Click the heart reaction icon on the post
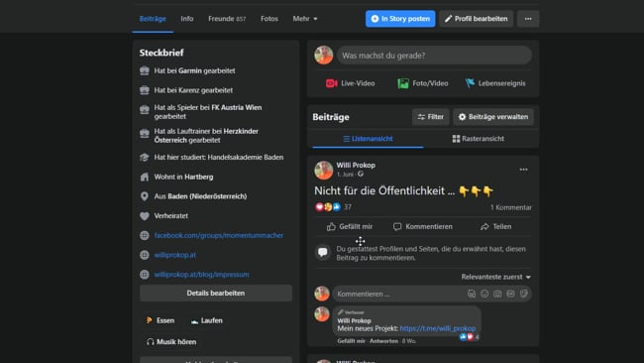The width and height of the screenshot is (644, 363). [319, 207]
